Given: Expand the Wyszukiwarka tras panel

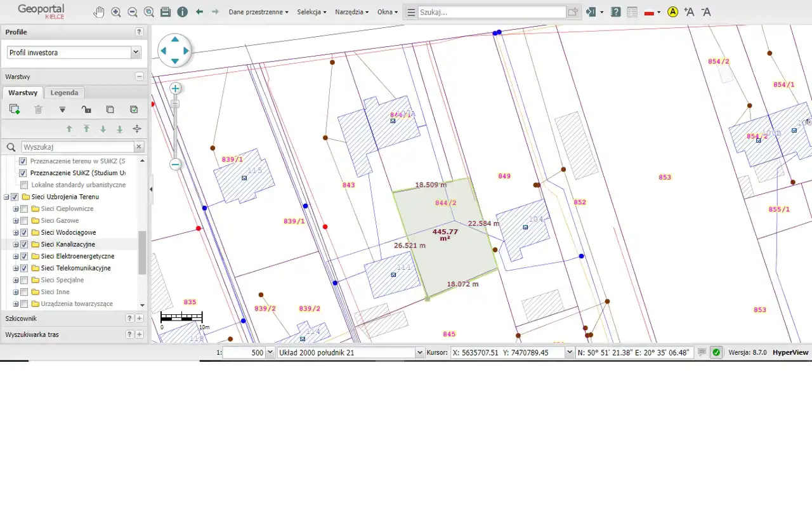Looking at the screenshot, I should tap(140, 335).
